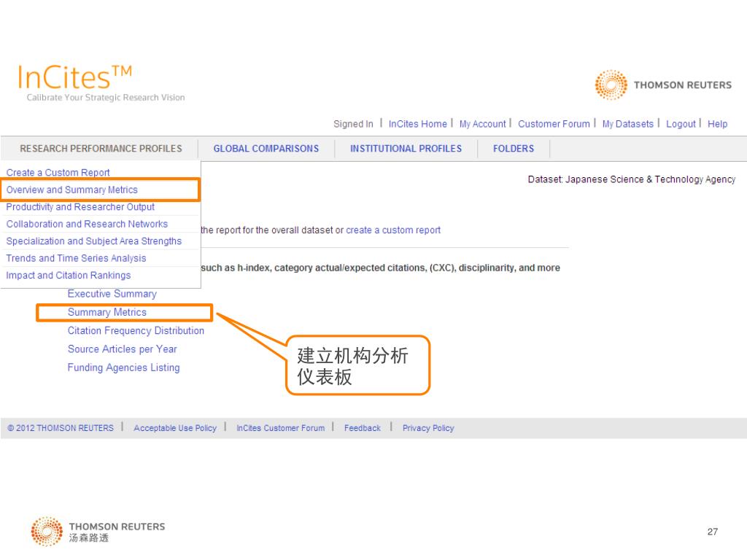Visit the Customer Forum link
The image size is (747, 560).
tap(554, 124)
